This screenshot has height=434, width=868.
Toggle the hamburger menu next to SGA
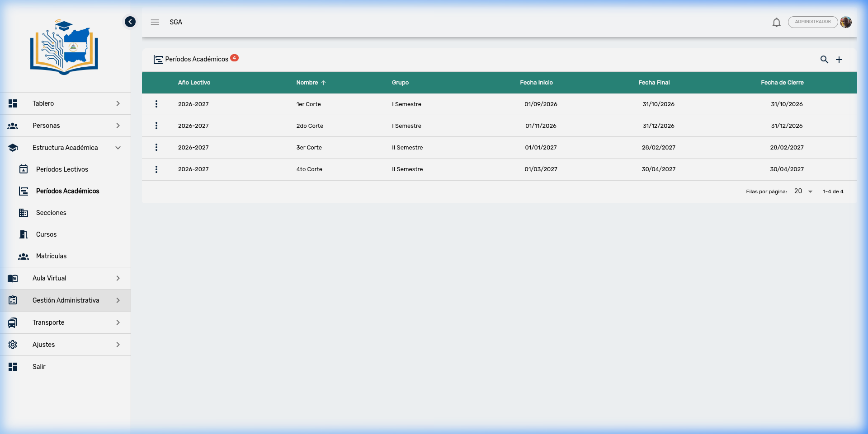coord(155,22)
